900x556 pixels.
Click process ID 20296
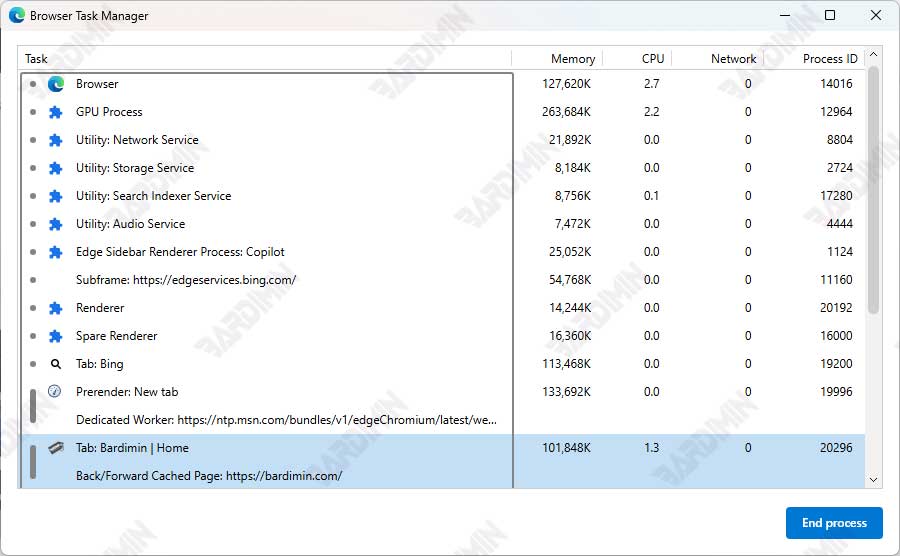tap(836, 448)
